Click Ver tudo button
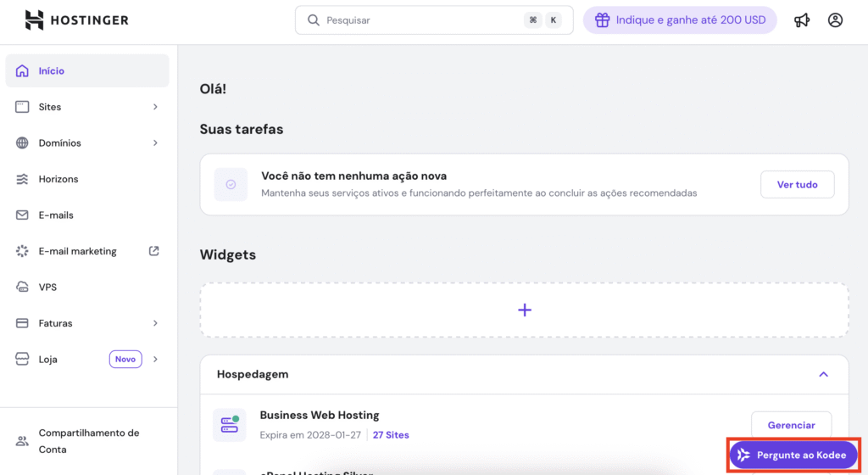This screenshot has width=868, height=475. coord(797,184)
